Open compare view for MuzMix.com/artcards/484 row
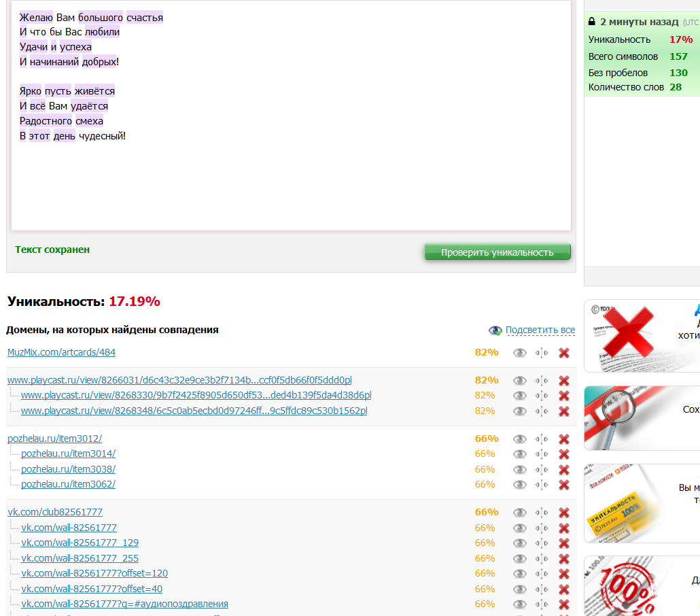The width and height of the screenshot is (700, 616). [x=542, y=353]
